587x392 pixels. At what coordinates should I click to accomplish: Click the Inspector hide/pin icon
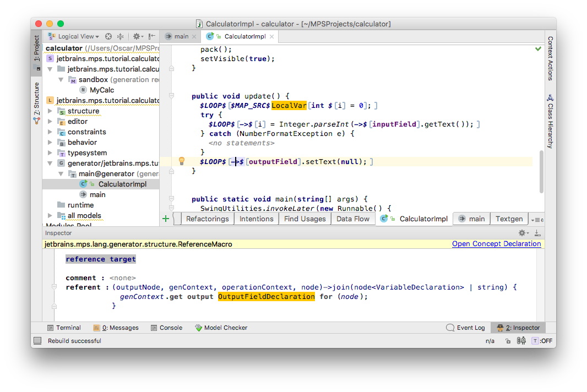537,233
